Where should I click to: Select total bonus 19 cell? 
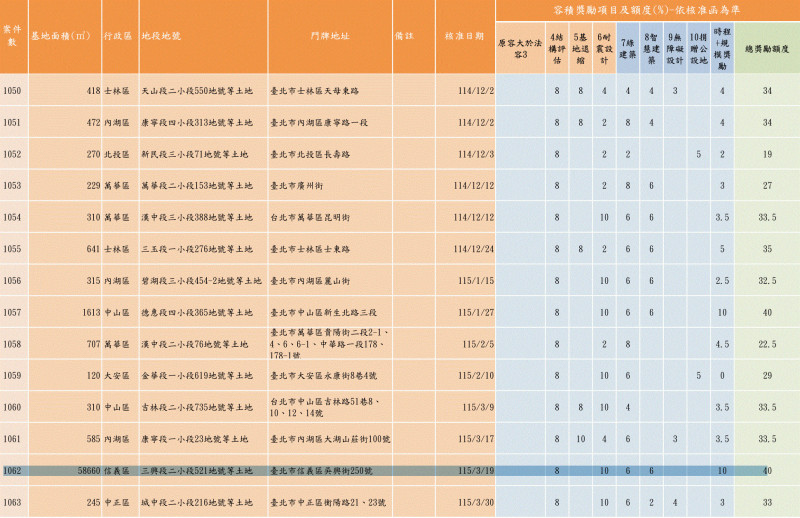767,154
